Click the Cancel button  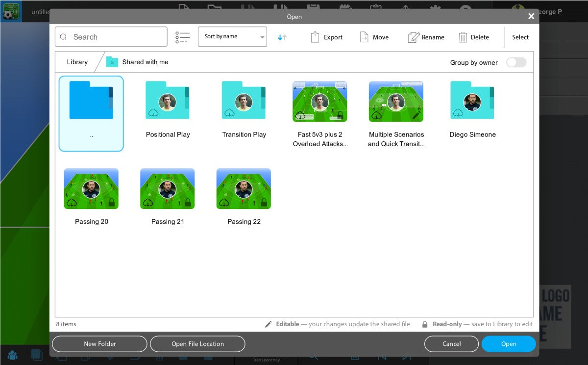(451, 344)
